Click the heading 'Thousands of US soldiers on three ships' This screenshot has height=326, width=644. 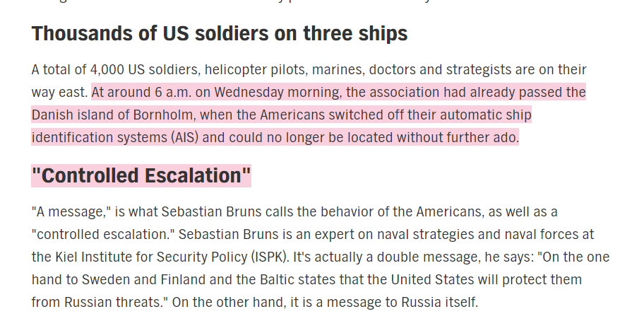pos(220,33)
